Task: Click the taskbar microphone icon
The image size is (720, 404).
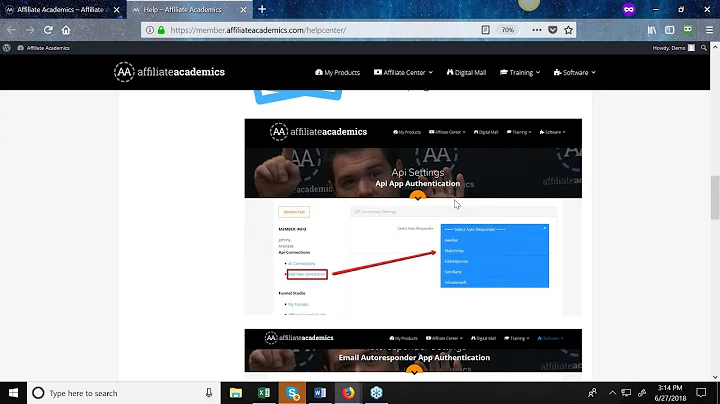Action: click(x=209, y=393)
